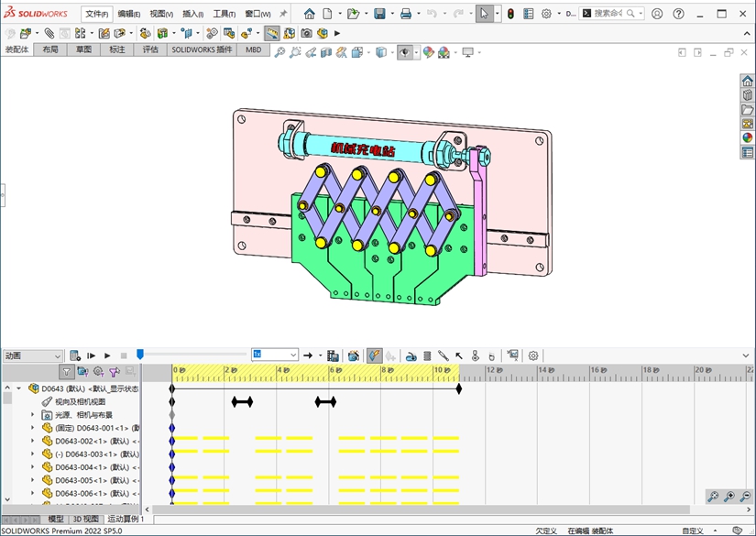Open Motion Study Properties gear icon
Image resolution: width=756 pixels, height=536 pixels.
tap(533, 356)
